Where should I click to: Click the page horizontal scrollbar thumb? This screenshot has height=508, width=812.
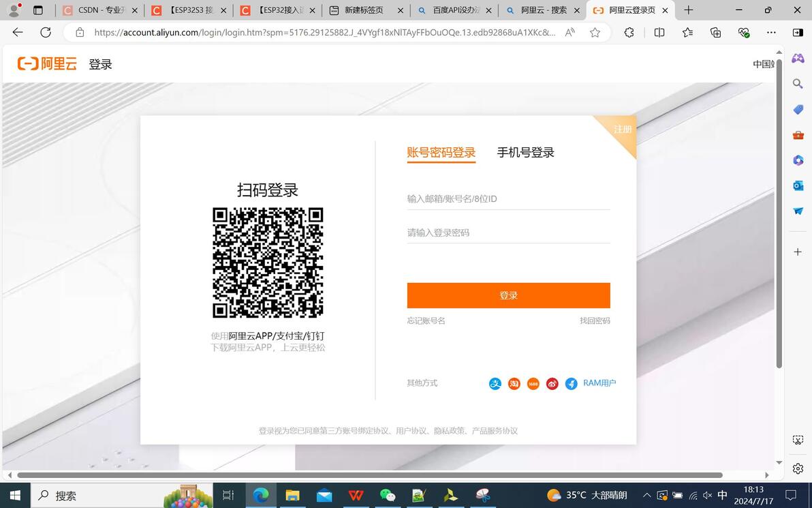pyautogui.click(x=370, y=475)
